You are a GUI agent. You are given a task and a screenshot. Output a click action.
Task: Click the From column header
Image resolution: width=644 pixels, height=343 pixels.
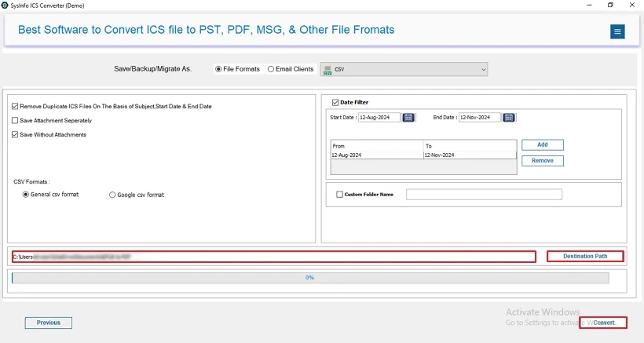(x=377, y=146)
